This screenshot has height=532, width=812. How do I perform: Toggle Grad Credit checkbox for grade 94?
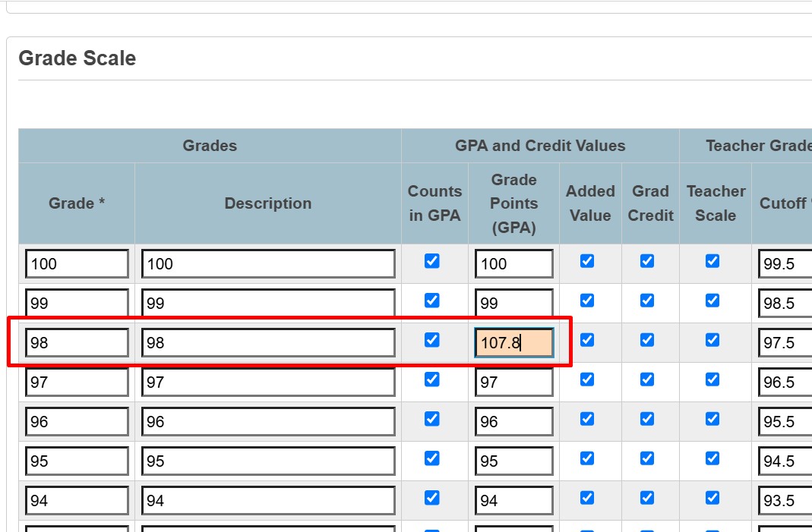click(x=646, y=498)
